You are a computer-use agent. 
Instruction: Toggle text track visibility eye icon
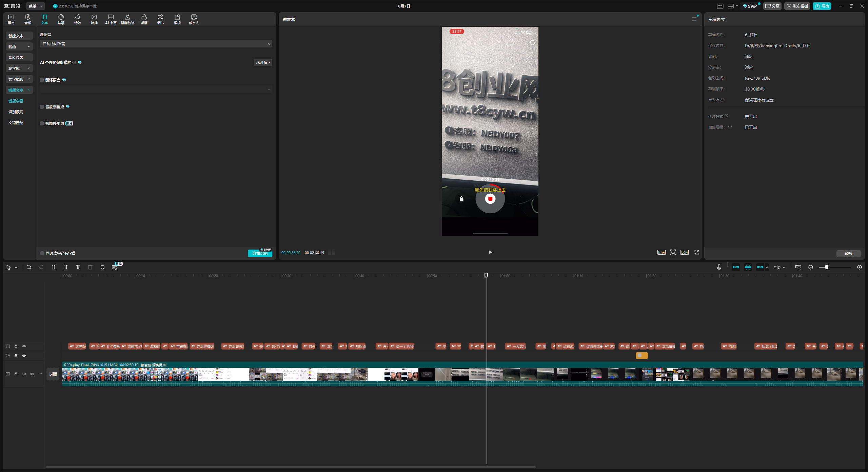[x=24, y=346]
